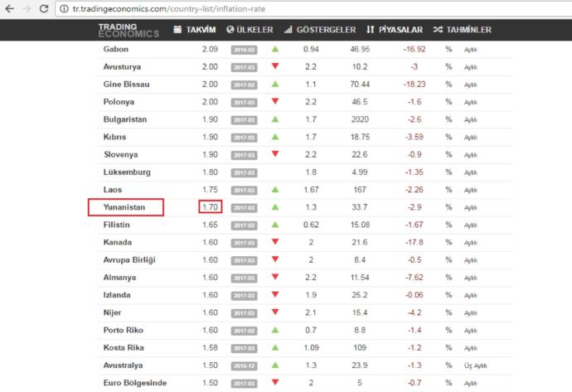Viewport: 572px width, 392px height.
Task: Click the up-down arrows icon beside PİYASALAR
Action: [x=371, y=30]
